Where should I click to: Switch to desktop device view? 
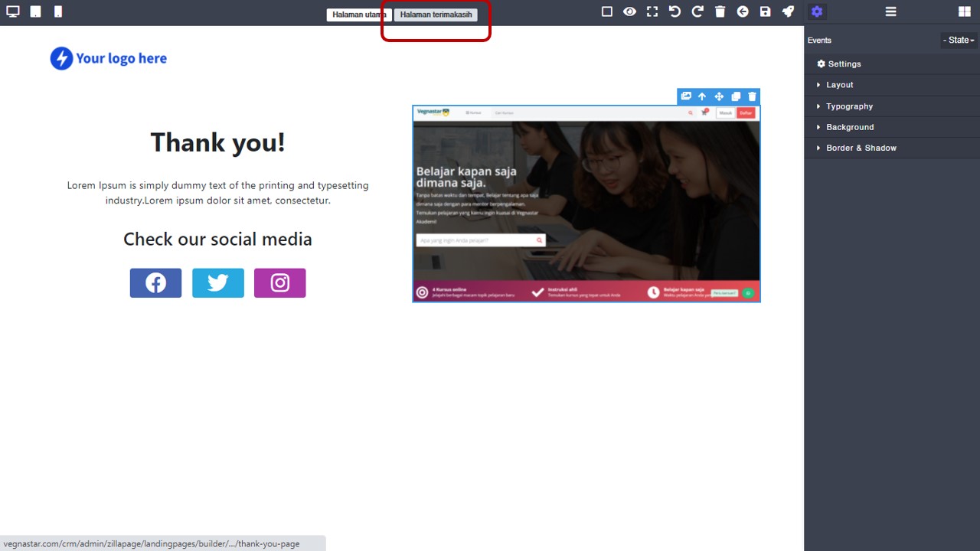pos(13,11)
